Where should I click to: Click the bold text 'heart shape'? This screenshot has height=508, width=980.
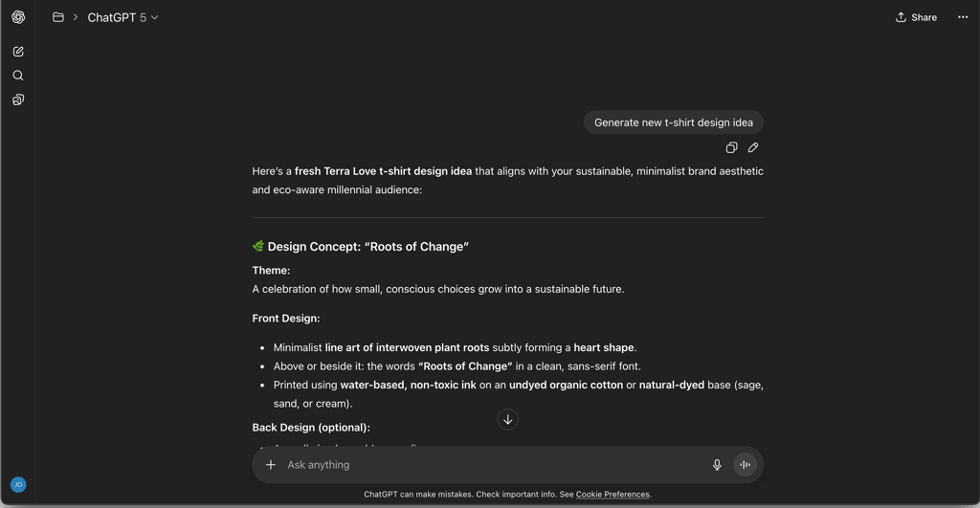(x=604, y=347)
